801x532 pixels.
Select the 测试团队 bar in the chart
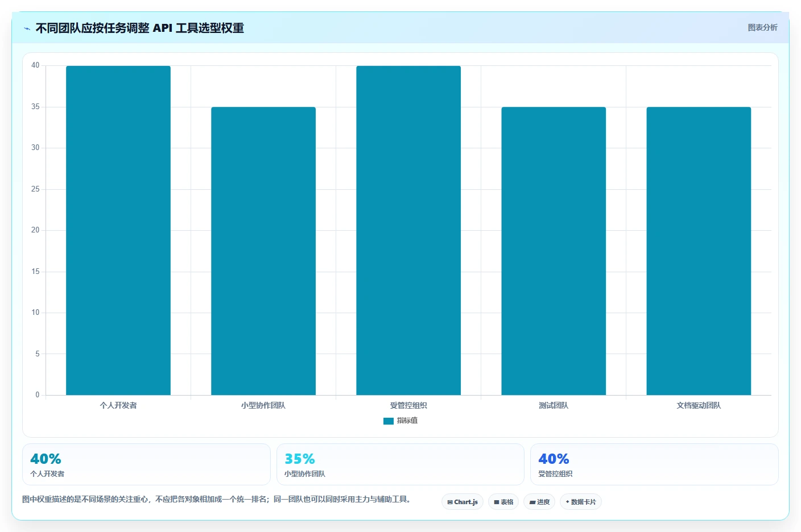click(554, 251)
